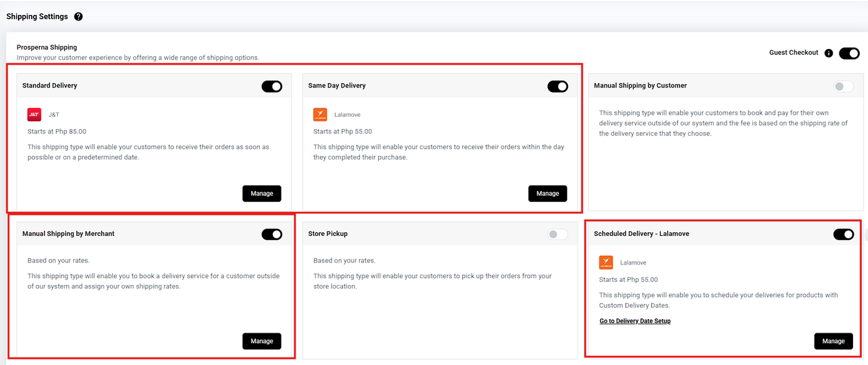Toggle Manual Shipping by Merchant off
The height and width of the screenshot is (365, 868).
pos(272,234)
